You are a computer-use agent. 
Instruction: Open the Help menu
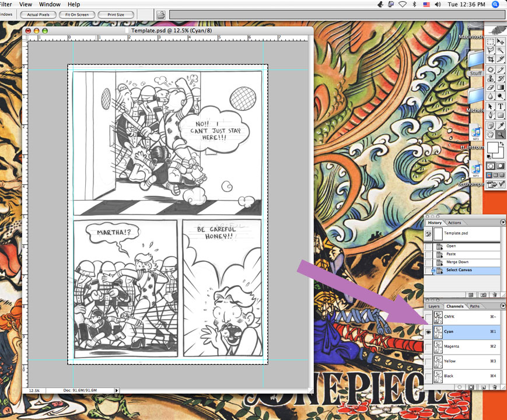74,4
